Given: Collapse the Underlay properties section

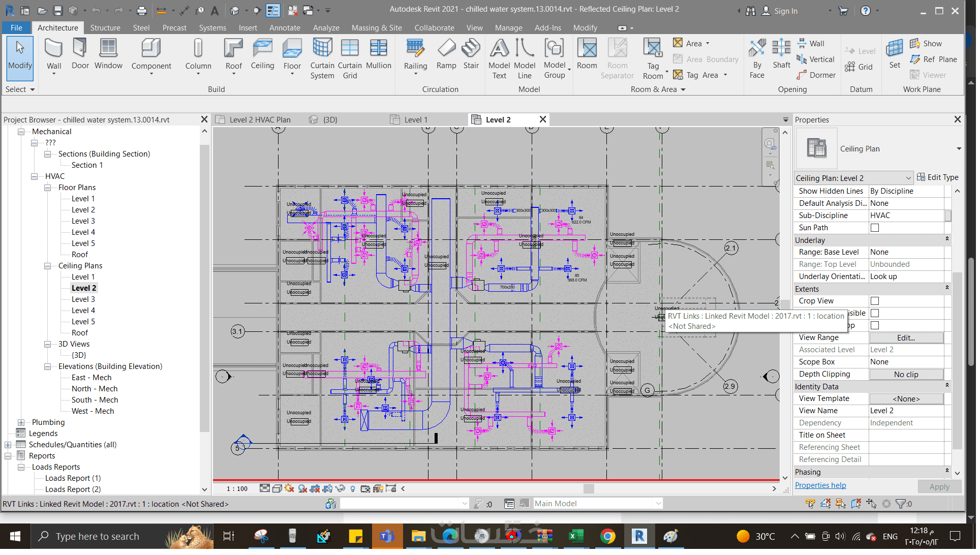Looking at the screenshot, I should (947, 239).
